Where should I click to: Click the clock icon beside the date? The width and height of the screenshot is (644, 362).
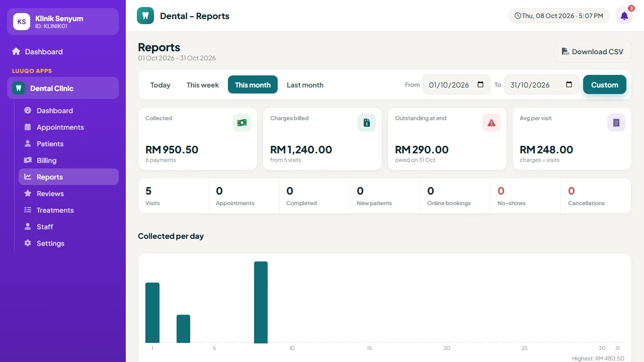click(x=518, y=16)
